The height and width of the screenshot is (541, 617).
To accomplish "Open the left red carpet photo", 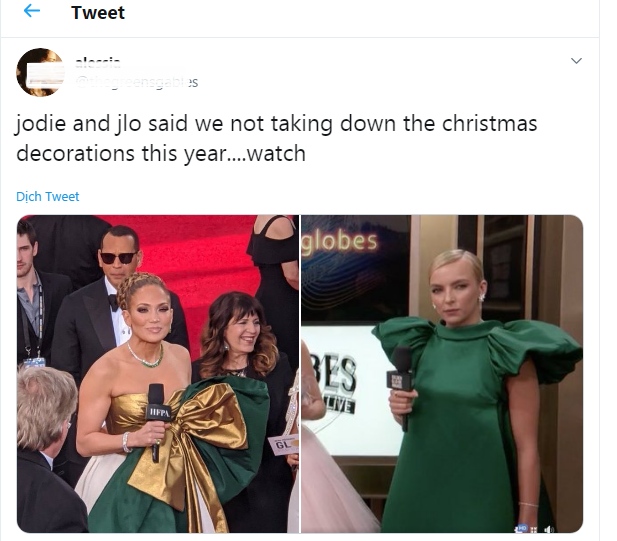I will tap(158, 374).
